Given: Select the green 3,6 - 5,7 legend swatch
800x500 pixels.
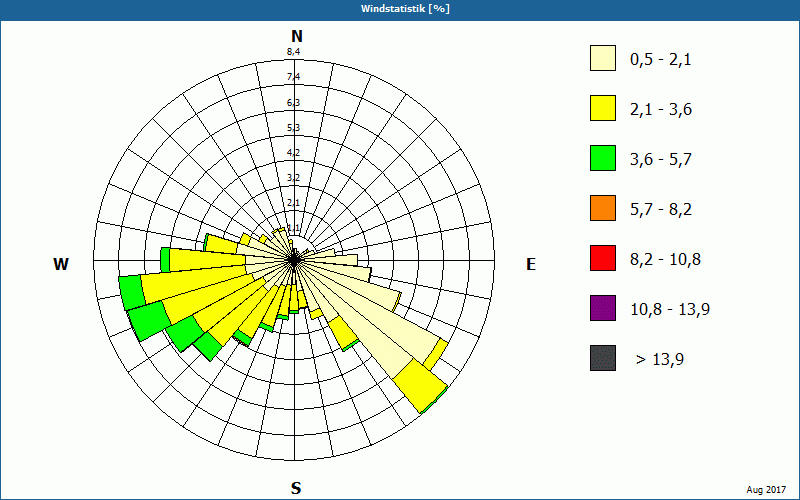Looking at the screenshot, I should (x=603, y=158).
